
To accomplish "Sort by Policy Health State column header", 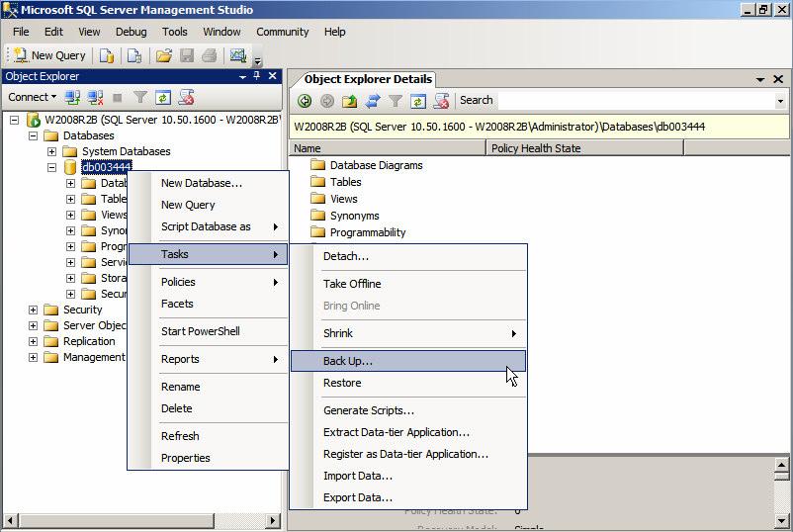I will tap(584, 148).
